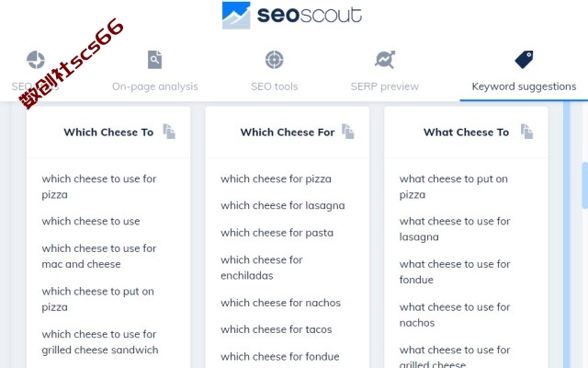
Task: Switch to On-page analysis tab
Action: [x=155, y=86]
